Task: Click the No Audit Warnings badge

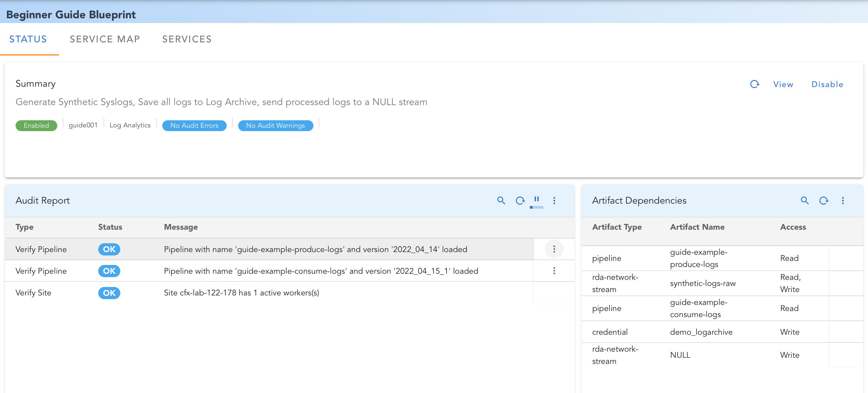Action: tap(275, 125)
